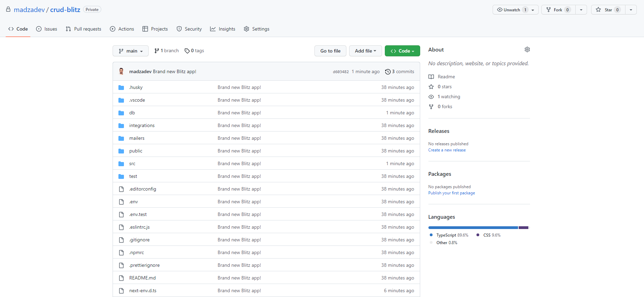The image size is (644, 297).
Task: Click the TypeScript segment in languages bar
Action: [x=473, y=228]
